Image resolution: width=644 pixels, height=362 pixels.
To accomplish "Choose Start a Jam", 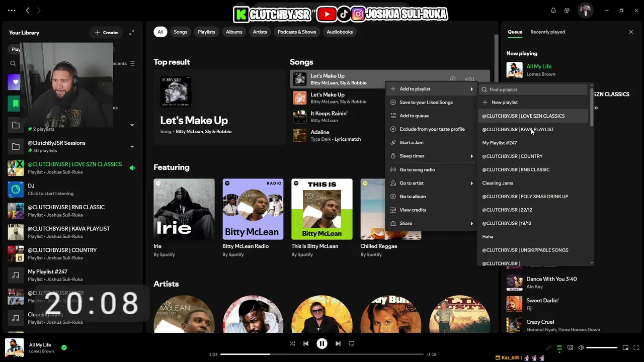I will click(x=431, y=142).
